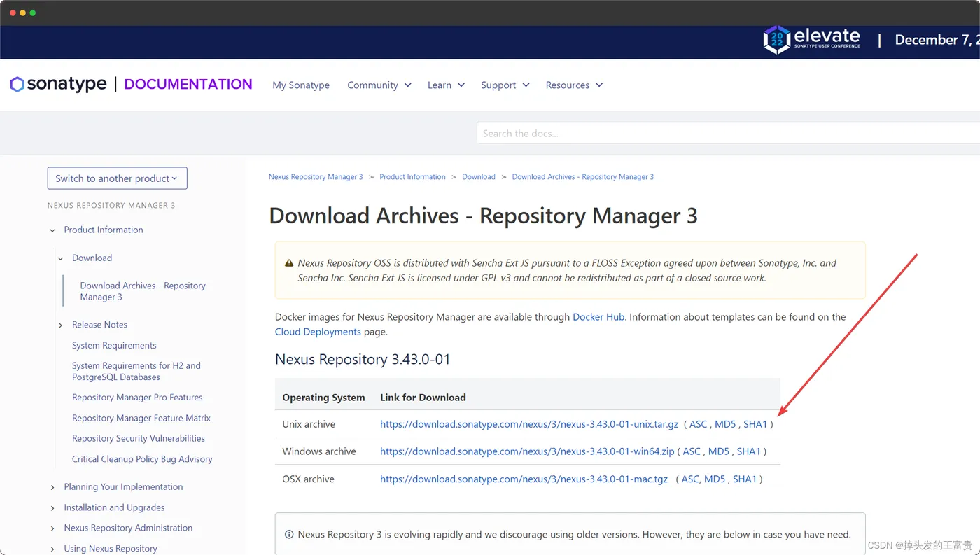This screenshot has width=980, height=555.
Task: Open SHA1 checksum for Unix archive
Action: coord(755,424)
